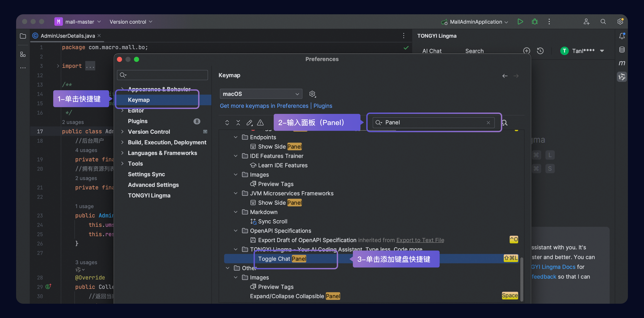This screenshot has height=318, width=644.
Task: Follow the Export to Text File link
Action: point(420,240)
